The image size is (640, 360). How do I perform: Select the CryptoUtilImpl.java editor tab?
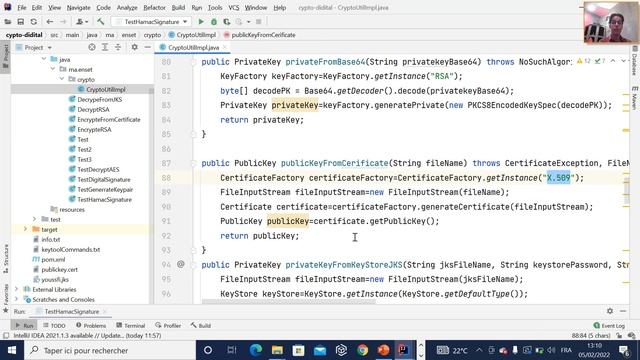click(193, 47)
